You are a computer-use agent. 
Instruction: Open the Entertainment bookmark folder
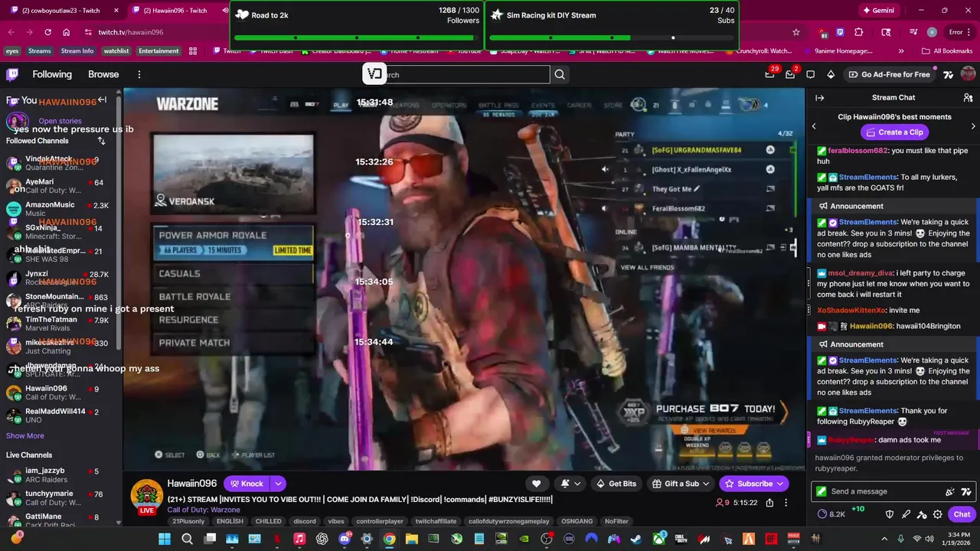[158, 51]
